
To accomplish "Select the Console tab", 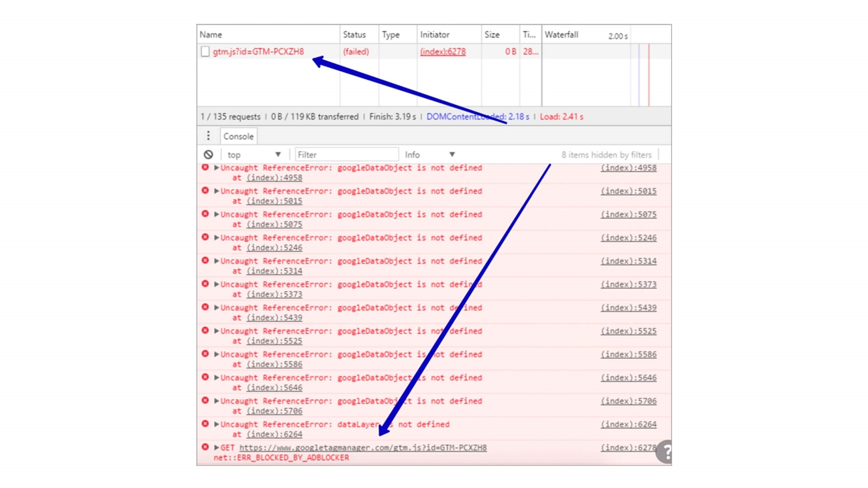I will coord(237,136).
